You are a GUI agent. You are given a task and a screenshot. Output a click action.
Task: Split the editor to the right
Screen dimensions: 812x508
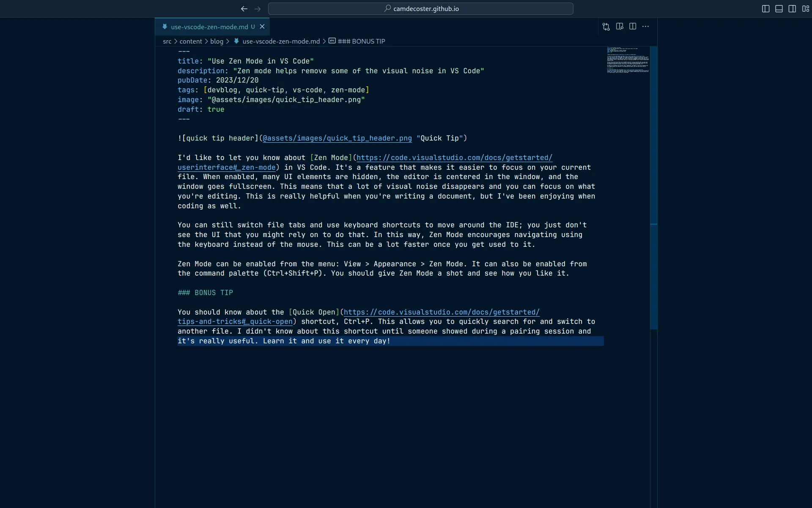(633, 27)
